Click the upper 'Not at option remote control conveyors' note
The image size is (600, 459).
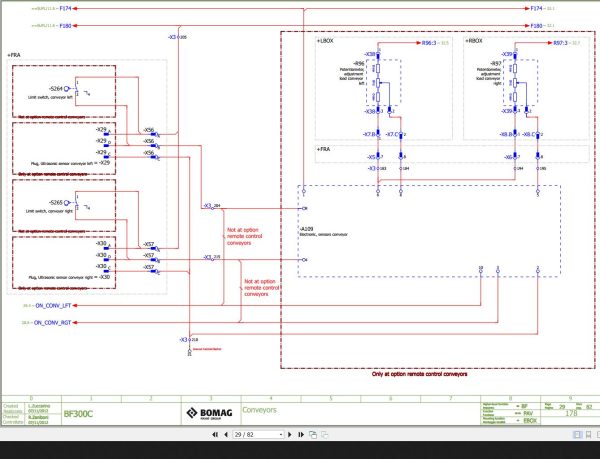click(245, 236)
